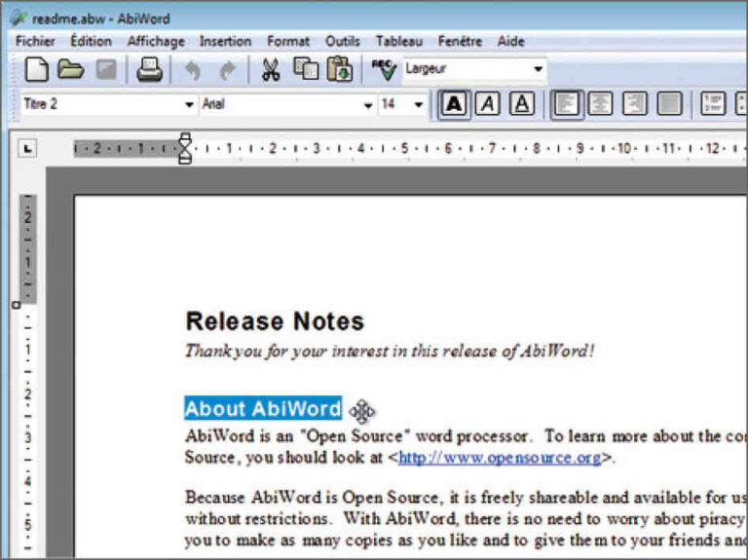Open a file using the folder icon
The image size is (748, 560).
click(70, 70)
